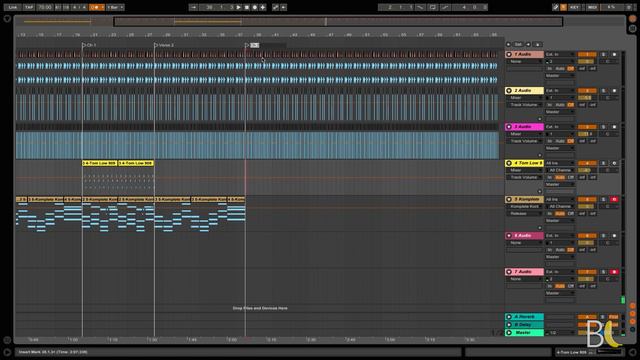Solo track 1 Audio
640x360 pixels.
tap(604, 54)
